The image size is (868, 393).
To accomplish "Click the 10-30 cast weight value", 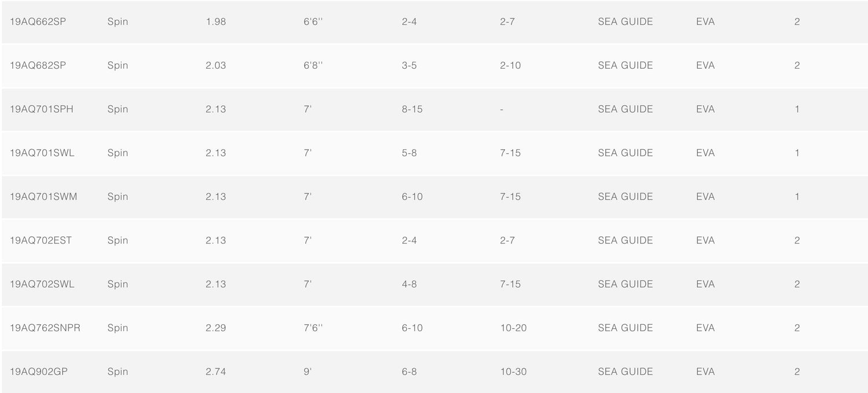I will tap(513, 372).
